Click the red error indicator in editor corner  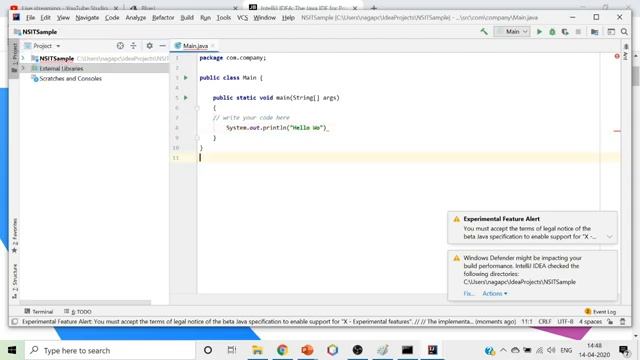pos(617,56)
